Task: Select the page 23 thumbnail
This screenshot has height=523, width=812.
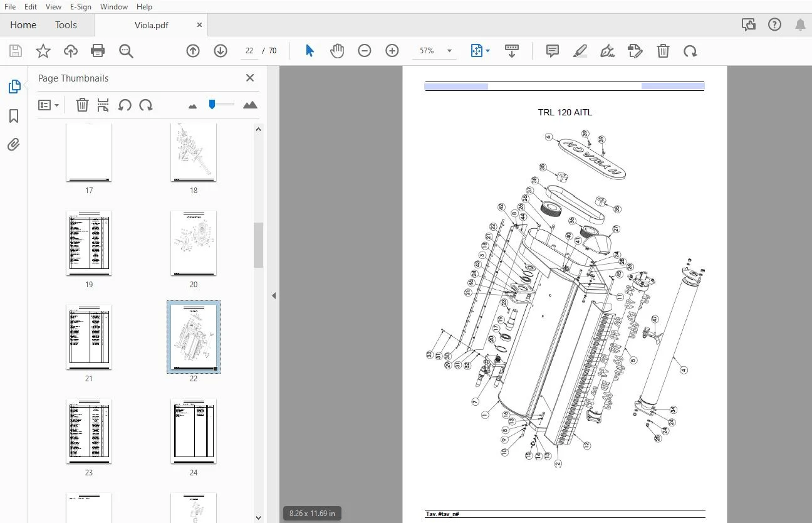Action: click(x=89, y=431)
